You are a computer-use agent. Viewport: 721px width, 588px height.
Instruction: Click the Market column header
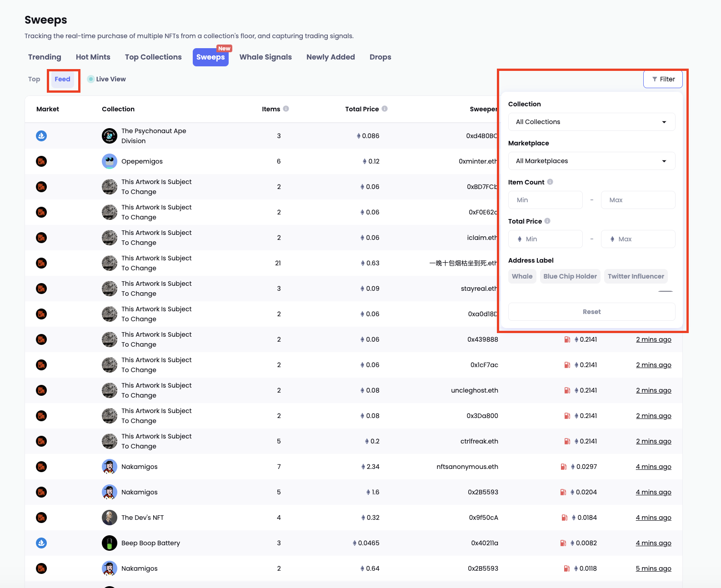coord(48,109)
